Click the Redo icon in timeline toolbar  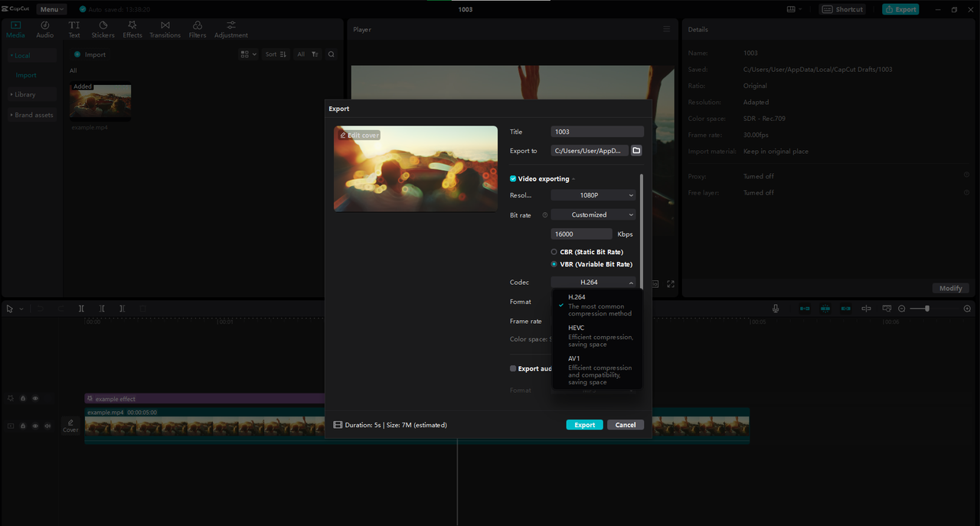61,309
